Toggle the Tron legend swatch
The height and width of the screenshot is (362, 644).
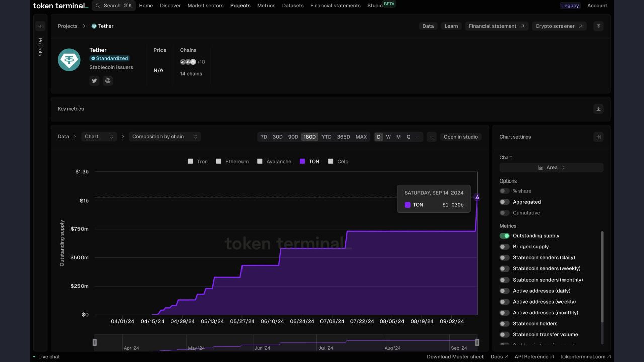(190, 161)
